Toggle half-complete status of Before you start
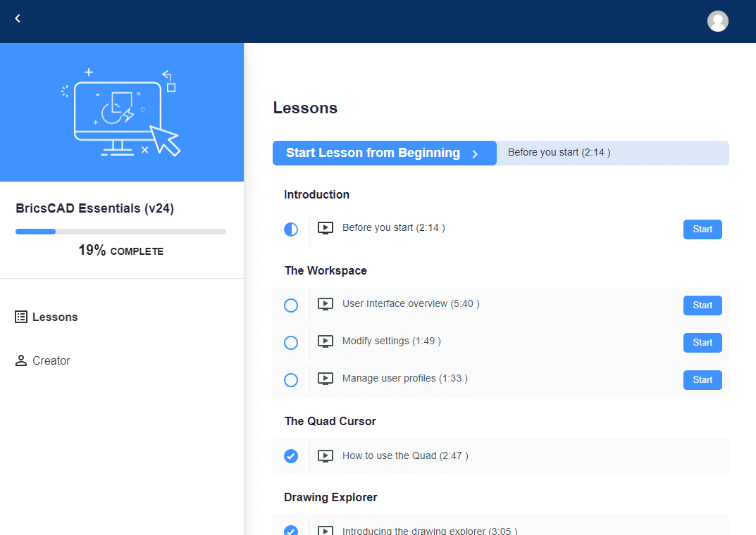Image resolution: width=756 pixels, height=535 pixels. point(291,229)
